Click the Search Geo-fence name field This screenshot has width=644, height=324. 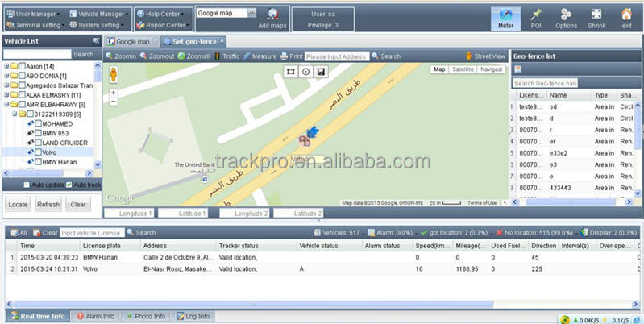pyautogui.click(x=545, y=83)
